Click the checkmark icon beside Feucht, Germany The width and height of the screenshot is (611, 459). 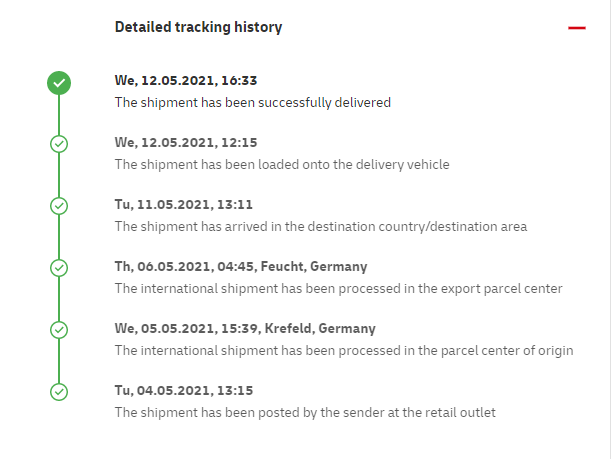pyautogui.click(x=59, y=268)
